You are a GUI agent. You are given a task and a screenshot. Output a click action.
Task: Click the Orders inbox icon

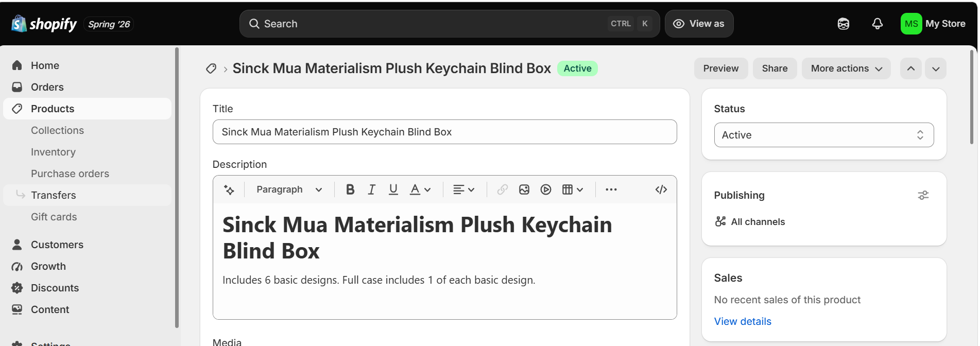(x=17, y=87)
